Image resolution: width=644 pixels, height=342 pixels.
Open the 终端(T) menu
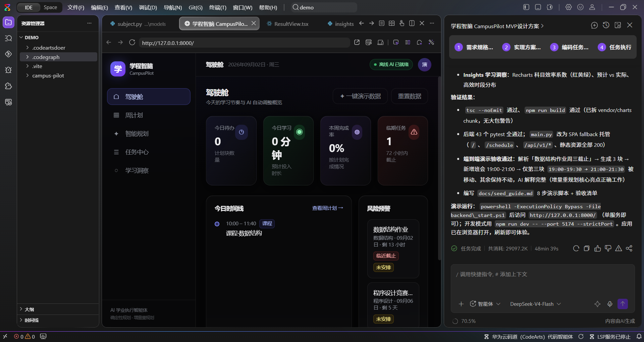(218, 7)
